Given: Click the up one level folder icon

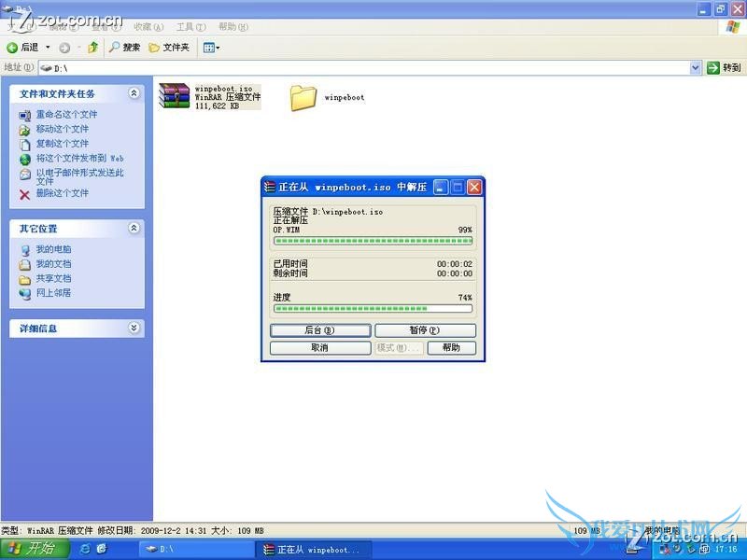Looking at the screenshot, I should (x=94, y=48).
